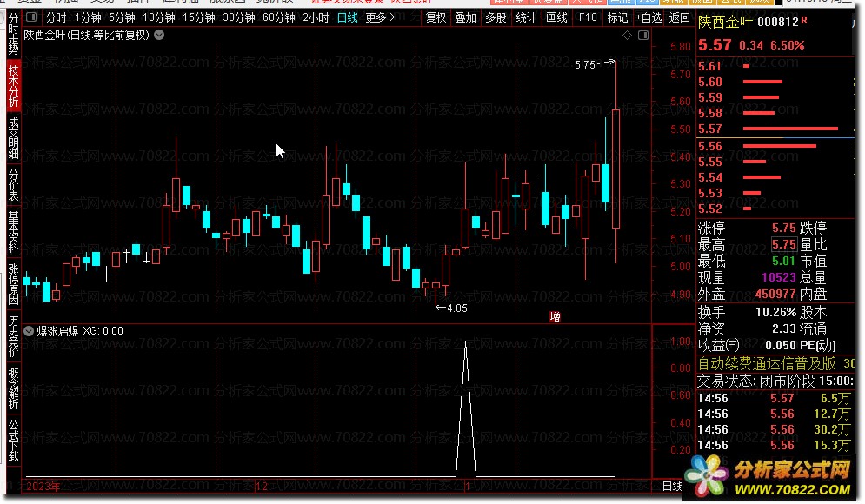Open F10 company information
This screenshot has height=504, width=865.
pyautogui.click(x=588, y=17)
